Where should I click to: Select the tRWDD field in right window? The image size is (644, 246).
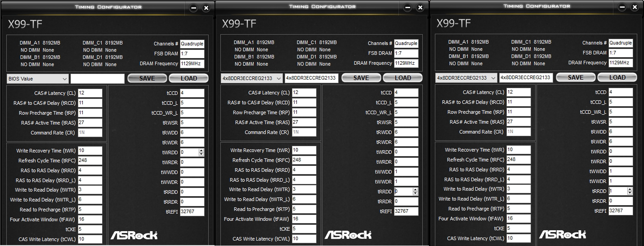coord(621,132)
